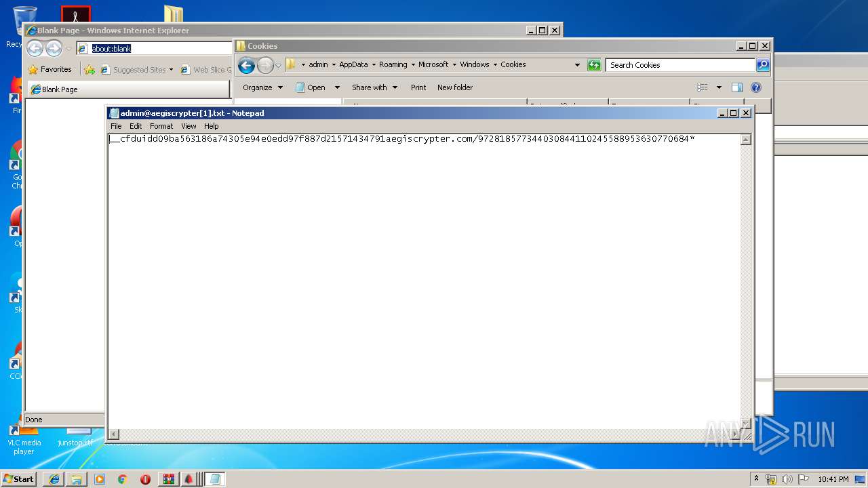Viewport: 868px width, 488px height.
Task: Expand the arrow after AppData breadcrumb
Action: pyautogui.click(x=374, y=65)
